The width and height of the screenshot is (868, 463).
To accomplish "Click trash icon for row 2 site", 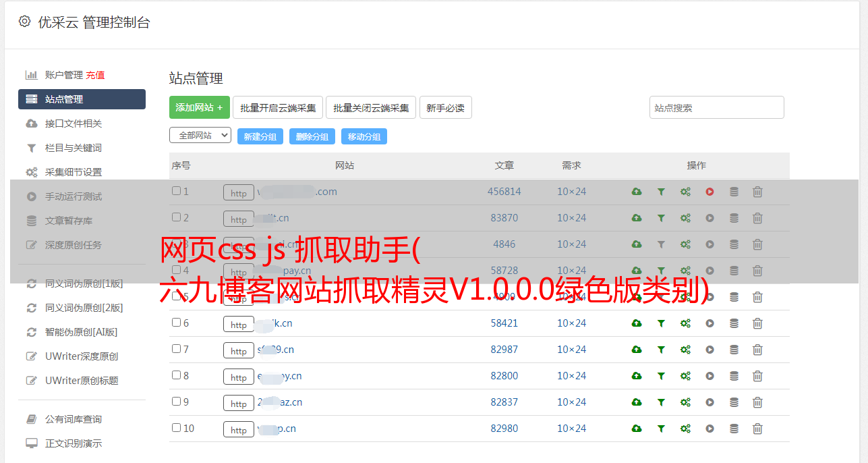I will pos(757,218).
